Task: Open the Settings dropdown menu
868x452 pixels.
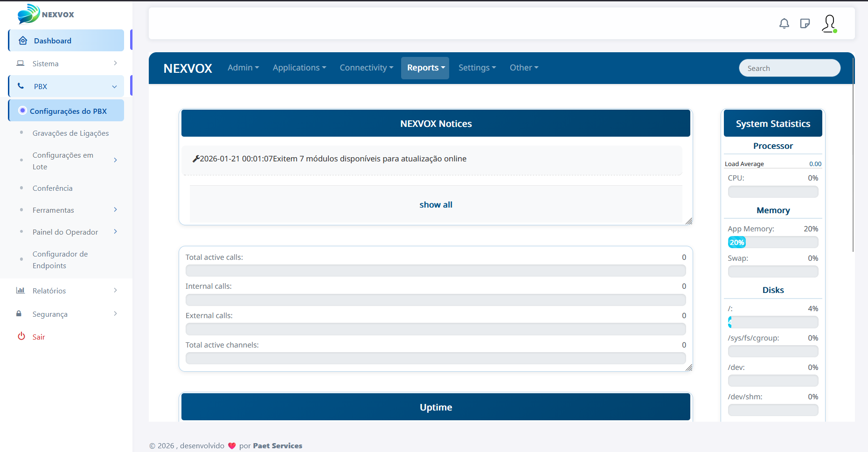Action: point(477,68)
